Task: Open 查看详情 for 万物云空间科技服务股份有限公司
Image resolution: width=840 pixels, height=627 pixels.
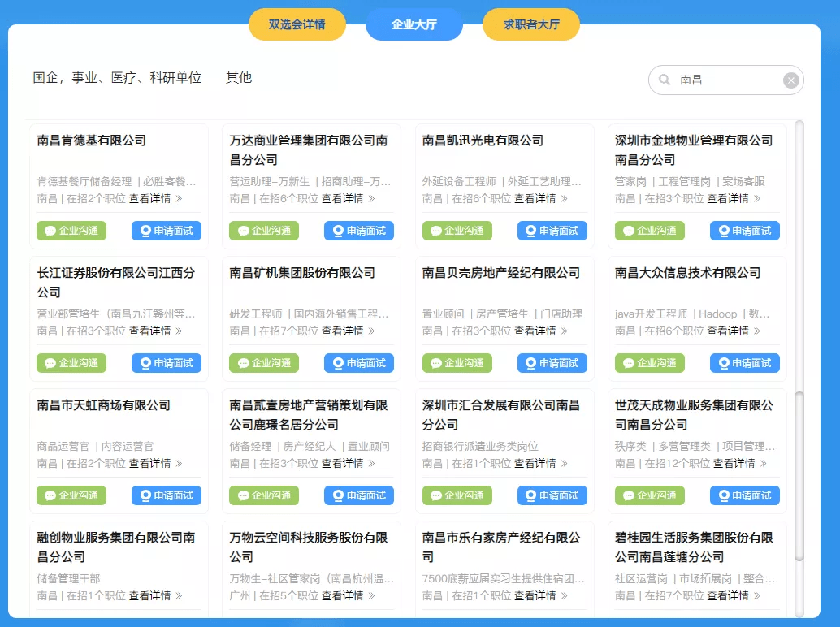Action: point(342,595)
